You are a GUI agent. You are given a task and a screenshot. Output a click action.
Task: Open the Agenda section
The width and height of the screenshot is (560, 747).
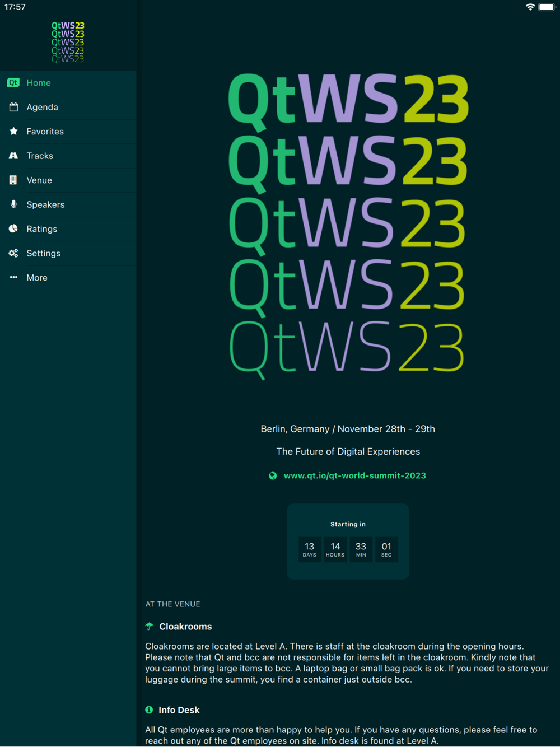68,107
